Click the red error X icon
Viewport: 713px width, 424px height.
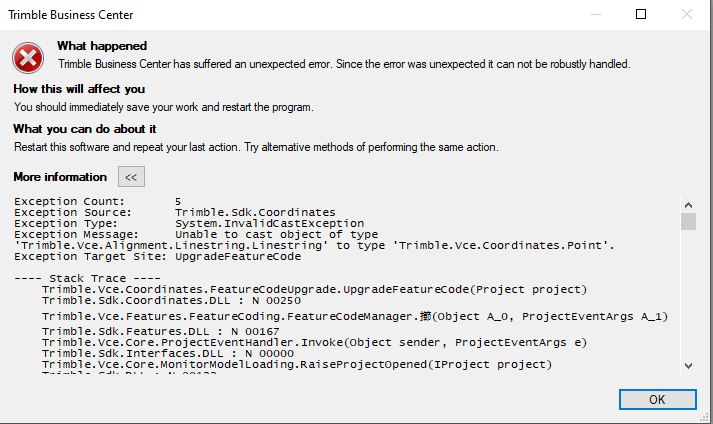point(32,57)
